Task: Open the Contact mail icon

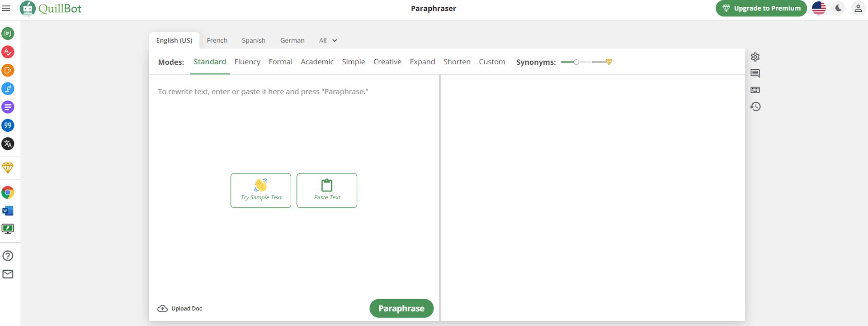Action: pyautogui.click(x=8, y=274)
